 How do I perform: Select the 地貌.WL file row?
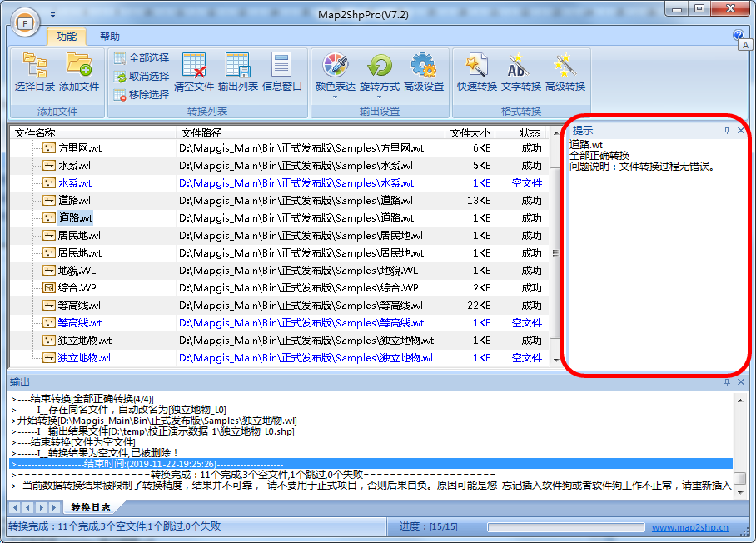(x=280, y=271)
